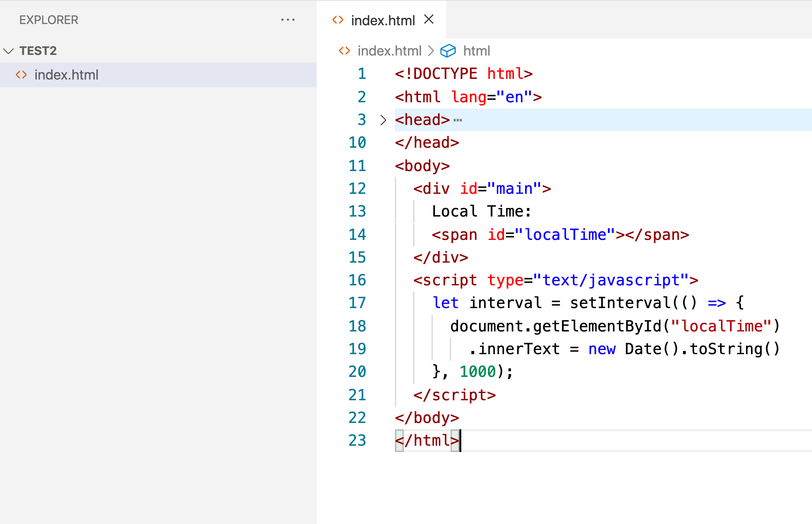Image resolution: width=812 pixels, height=524 pixels.
Task: Click the EXPLORER panel title
Action: pyautogui.click(x=49, y=20)
